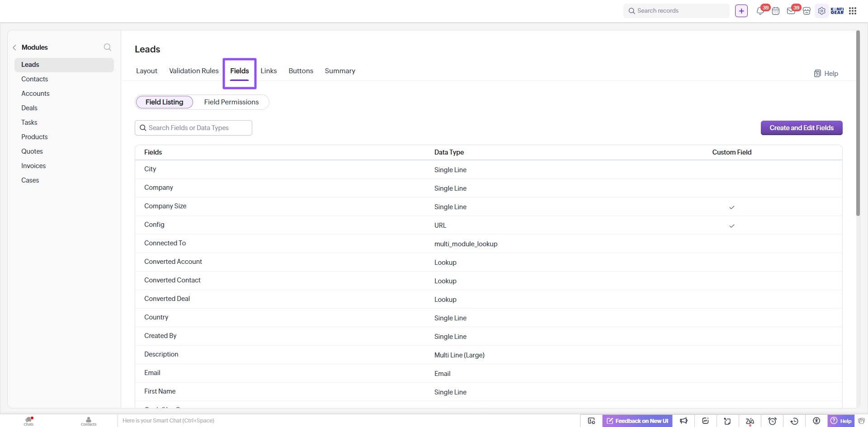
Task: Open the settings gear in the top bar
Action: 822,10
